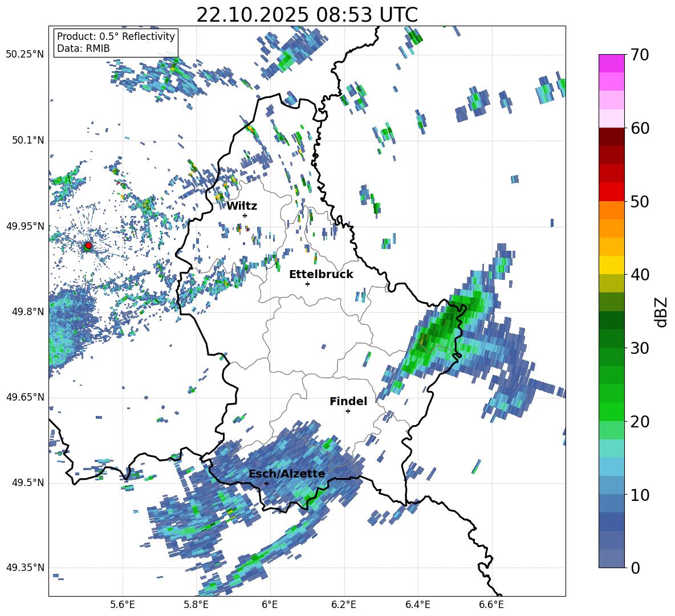The height and width of the screenshot is (616, 675).
Task: Click the Findel city label
Action: [x=348, y=401]
